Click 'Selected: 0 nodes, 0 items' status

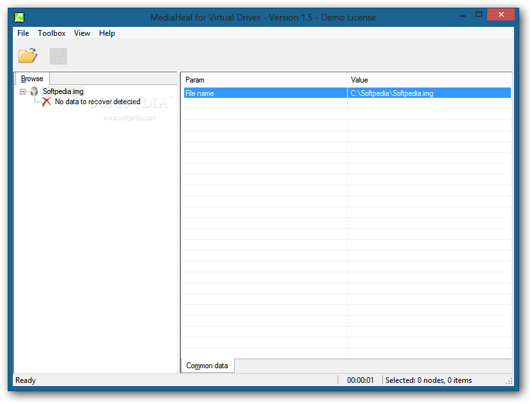[x=428, y=380]
